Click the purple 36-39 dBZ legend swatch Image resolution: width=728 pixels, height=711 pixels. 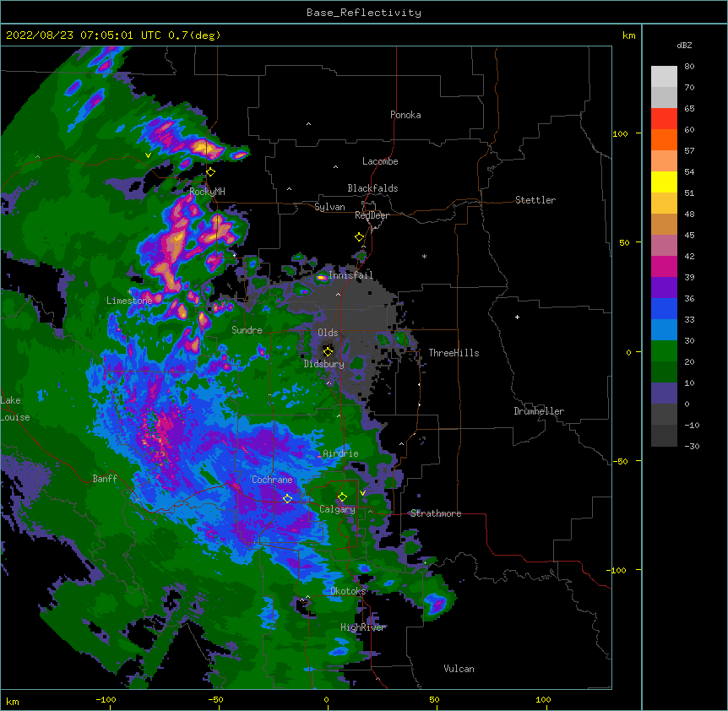pos(664,287)
